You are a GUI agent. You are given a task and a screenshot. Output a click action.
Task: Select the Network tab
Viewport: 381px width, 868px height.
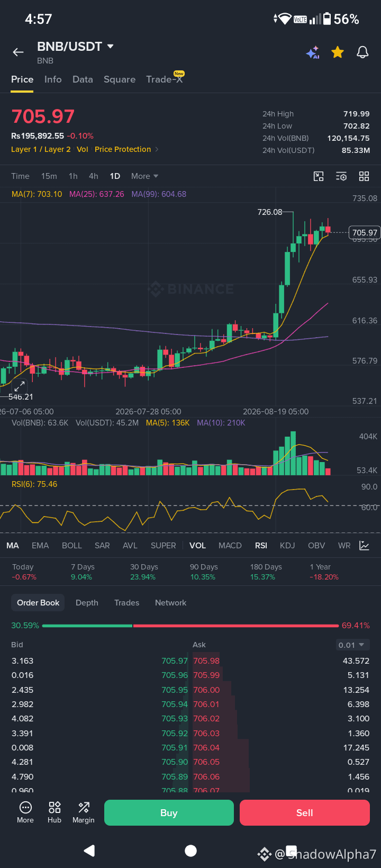170,603
